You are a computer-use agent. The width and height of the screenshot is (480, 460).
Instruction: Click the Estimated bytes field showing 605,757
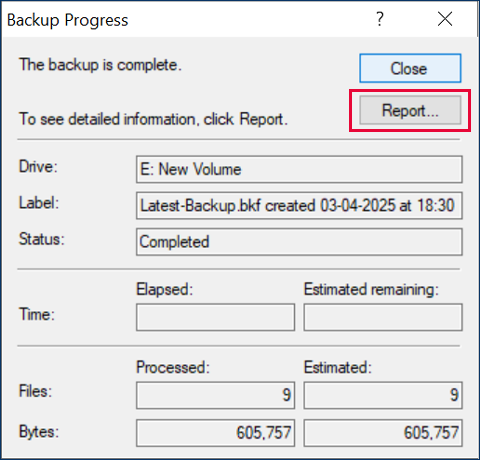pyautogui.click(x=383, y=433)
